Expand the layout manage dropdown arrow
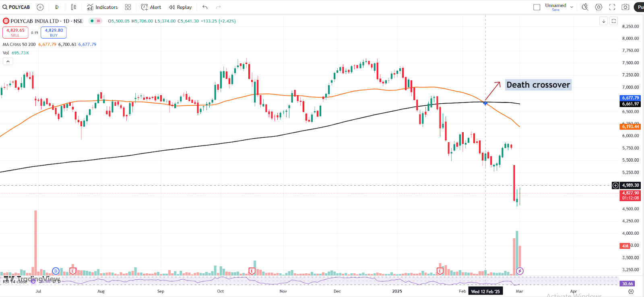 click(x=572, y=7)
